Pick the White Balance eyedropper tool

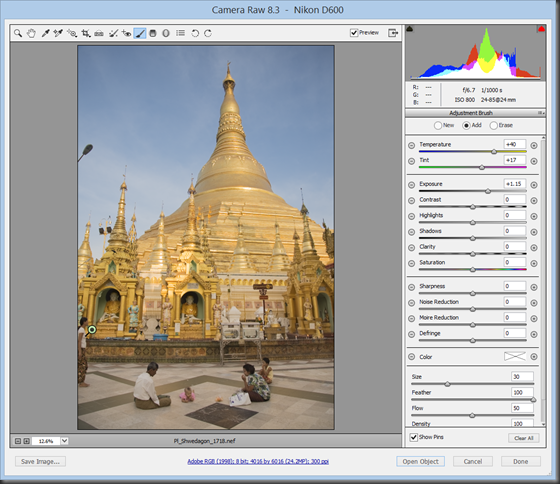(x=45, y=33)
